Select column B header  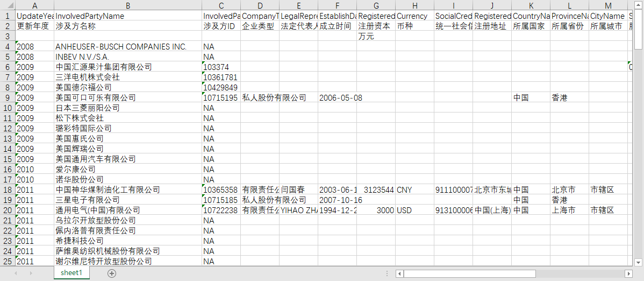point(128,5)
